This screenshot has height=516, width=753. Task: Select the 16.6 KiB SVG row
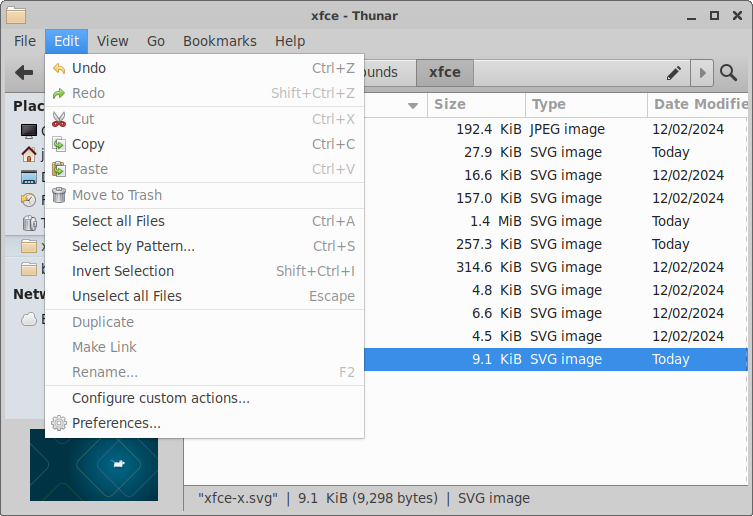click(556, 175)
